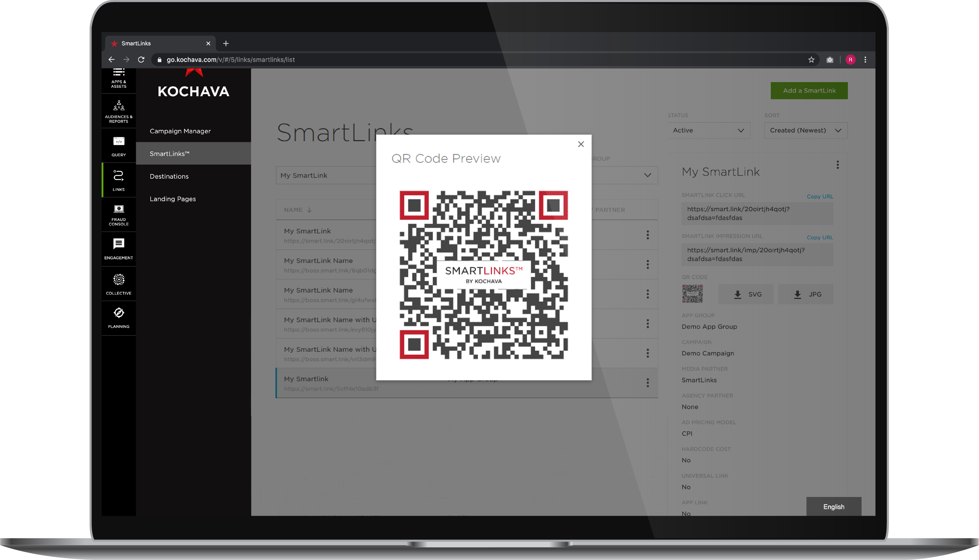This screenshot has height=560, width=979.
Task: Open Landing Pages menu item
Action: click(173, 199)
